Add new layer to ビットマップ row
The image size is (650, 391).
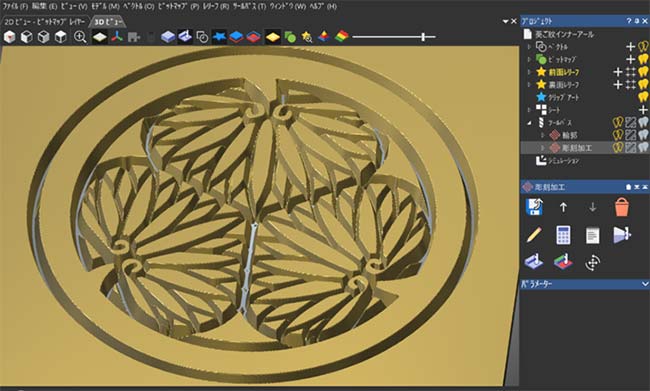click(631, 59)
